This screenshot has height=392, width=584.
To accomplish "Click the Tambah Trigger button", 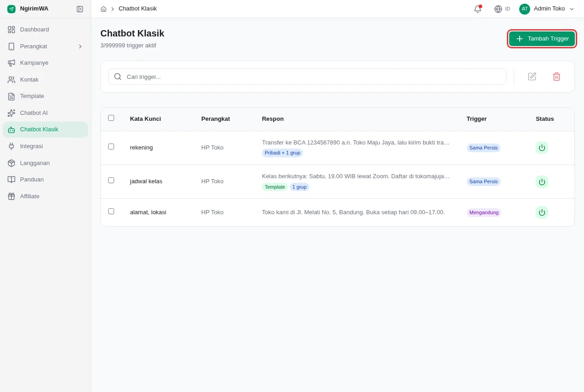I will point(542,39).
